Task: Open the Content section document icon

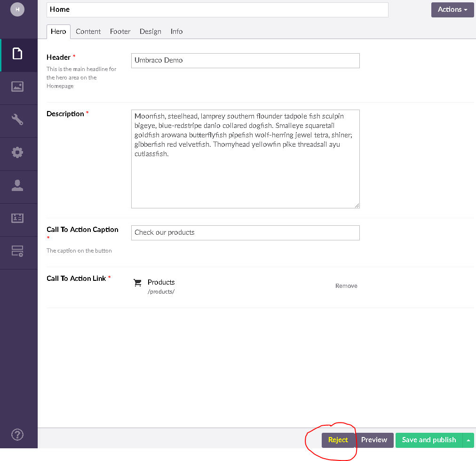Action: click(x=17, y=54)
